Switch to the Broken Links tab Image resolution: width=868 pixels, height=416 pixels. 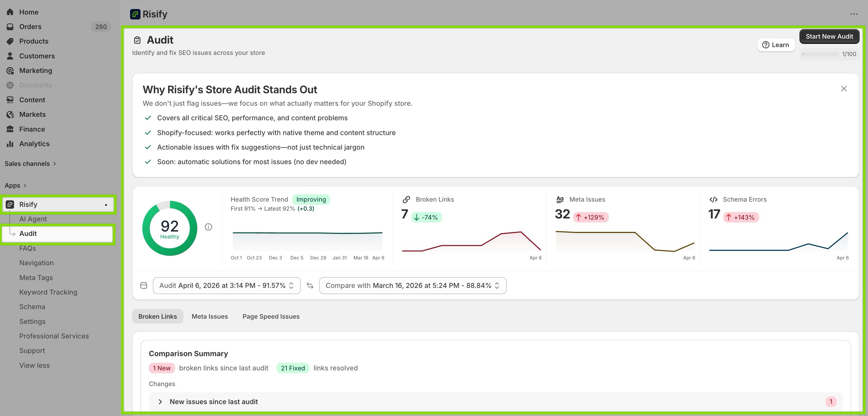157,317
